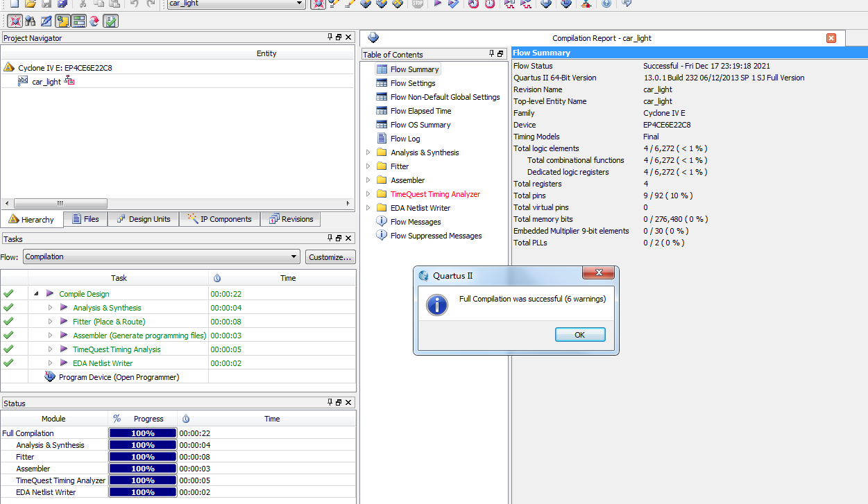Screen dimensions: 868x504
Task: Open Flow Non-Default Global Settings report
Action: [445, 97]
